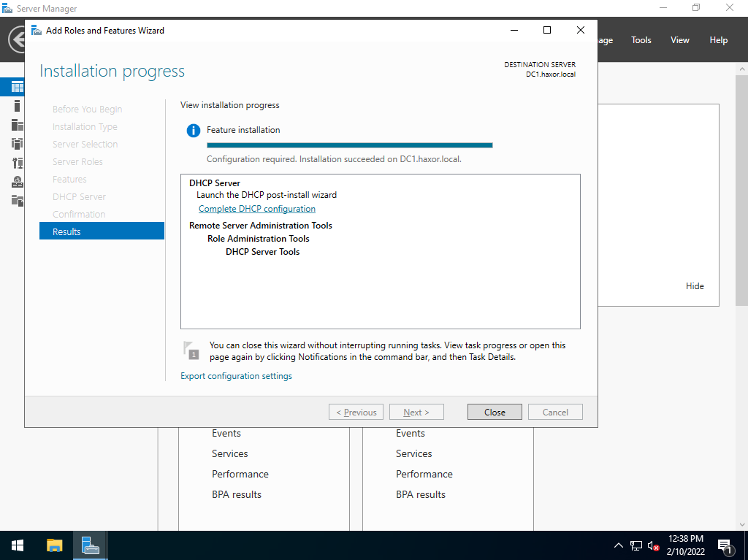Open Local Server sidebar icon
This screenshot has height=560, width=748.
coord(18,106)
